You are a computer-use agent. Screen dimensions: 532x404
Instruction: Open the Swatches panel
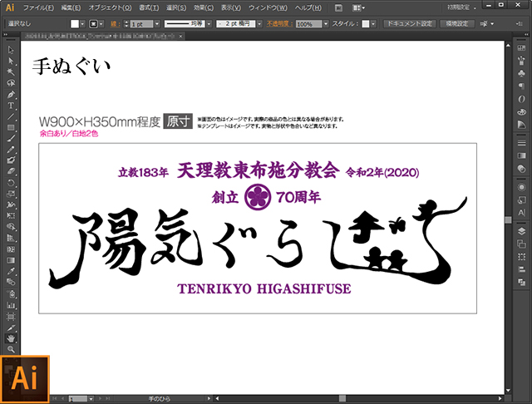521,48
